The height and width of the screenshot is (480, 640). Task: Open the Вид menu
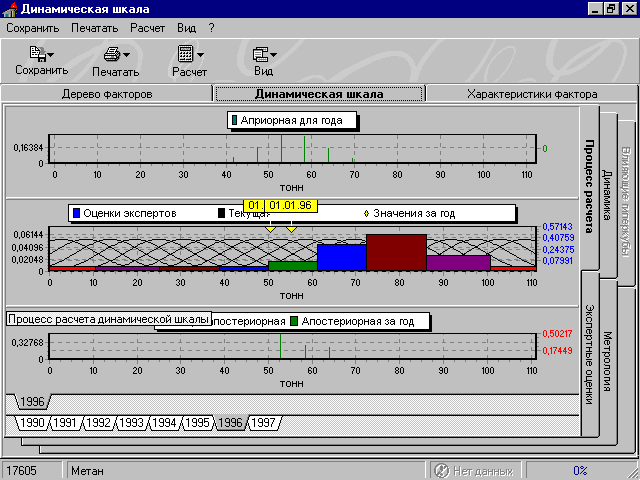(x=187, y=28)
